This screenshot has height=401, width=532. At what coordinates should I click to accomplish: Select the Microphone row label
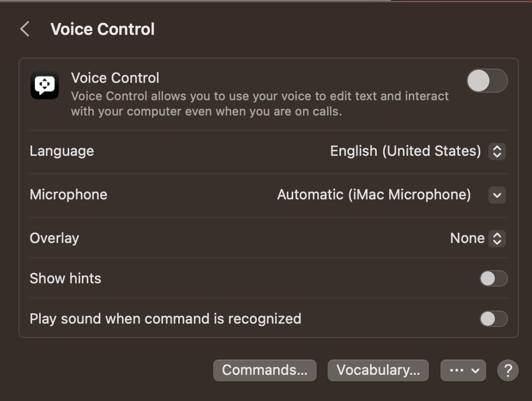click(68, 195)
